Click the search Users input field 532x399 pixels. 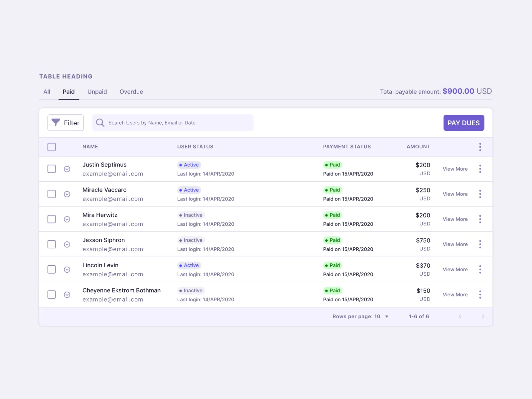[173, 123]
